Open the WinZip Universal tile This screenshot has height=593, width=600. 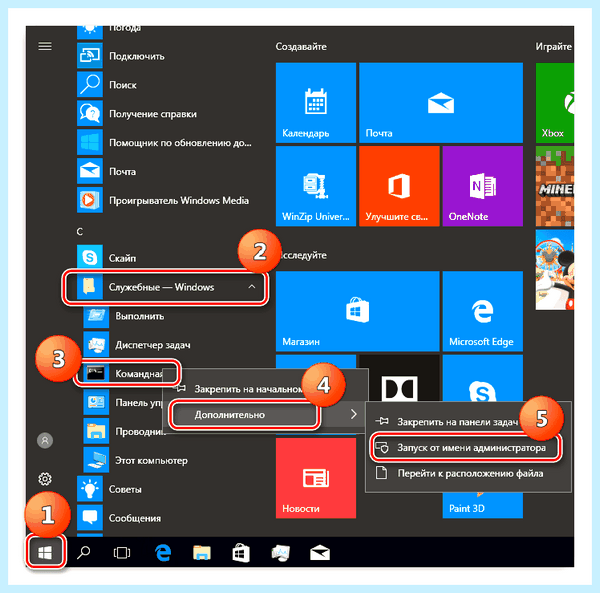(x=316, y=186)
